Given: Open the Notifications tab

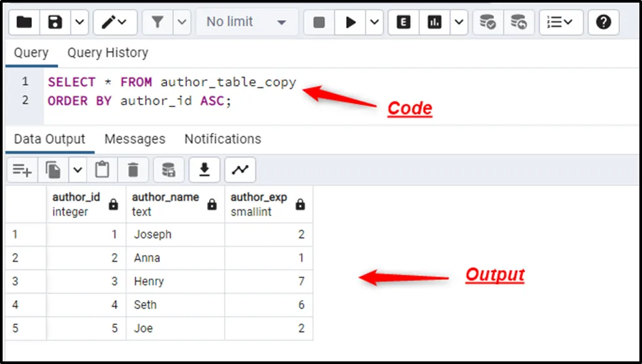Looking at the screenshot, I should click(223, 139).
